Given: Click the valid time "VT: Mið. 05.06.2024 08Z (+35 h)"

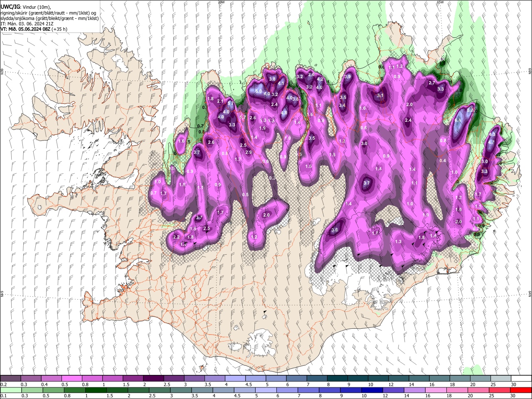Looking at the screenshot, I should (34, 29).
